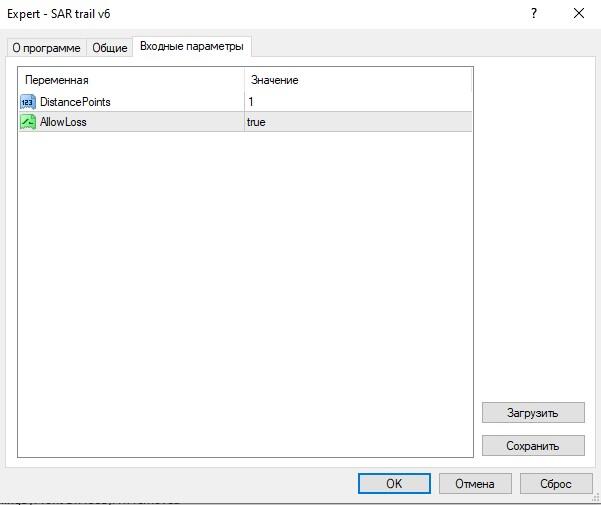Select the DistancePoints variable name
601x505 pixels.
(75, 102)
